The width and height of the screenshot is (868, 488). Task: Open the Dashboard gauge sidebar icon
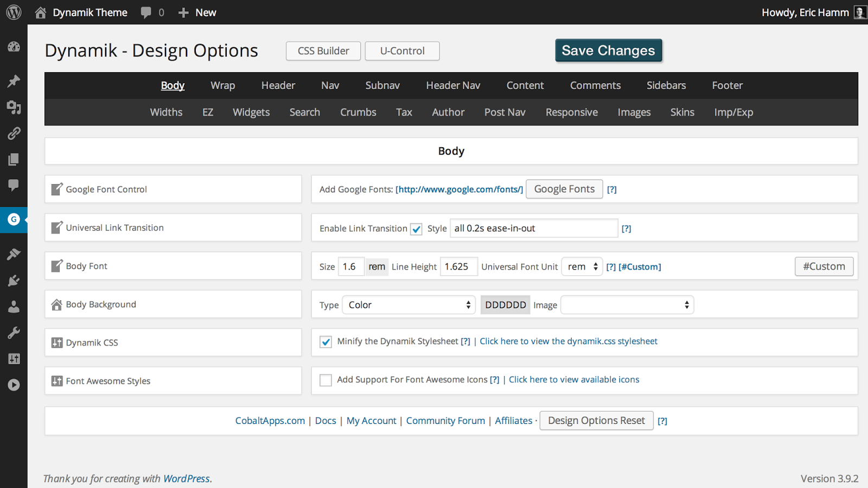click(x=14, y=47)
